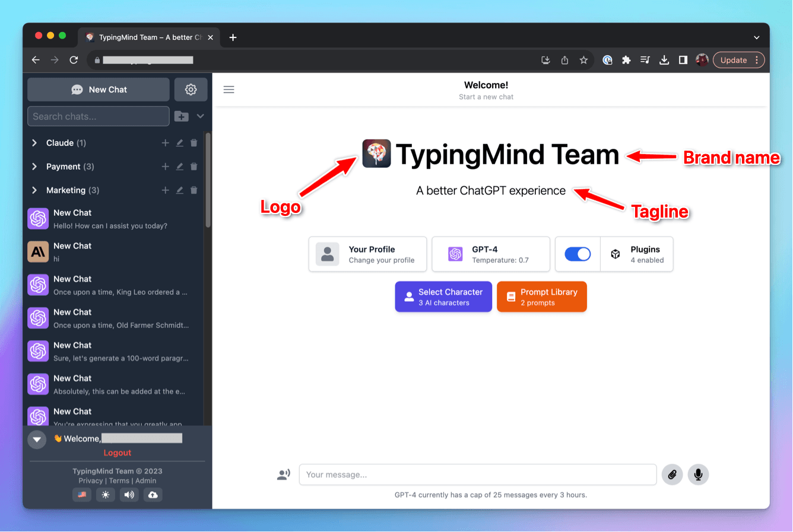Open browser extensions puzzle icon
Viewport: 793px width, 532px height.
[x=626, y=60]
